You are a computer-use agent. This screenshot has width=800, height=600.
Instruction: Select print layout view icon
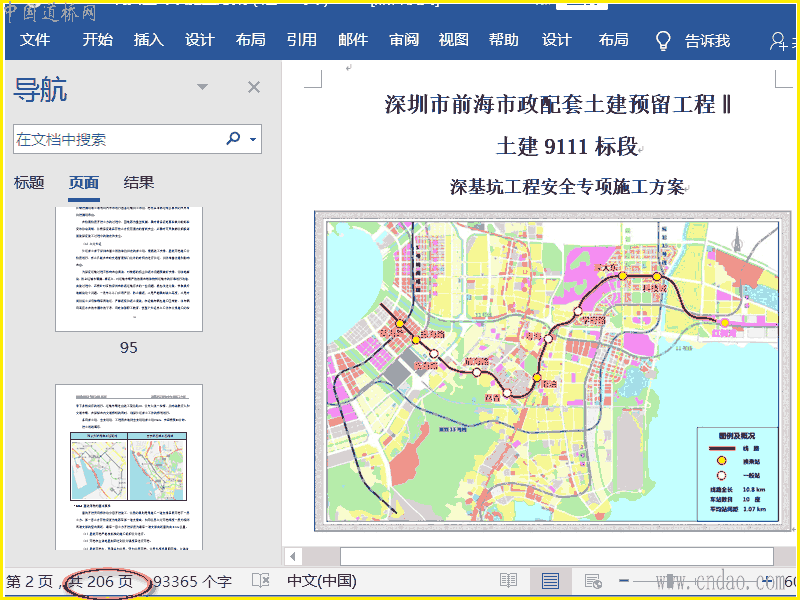pos(550,581)
